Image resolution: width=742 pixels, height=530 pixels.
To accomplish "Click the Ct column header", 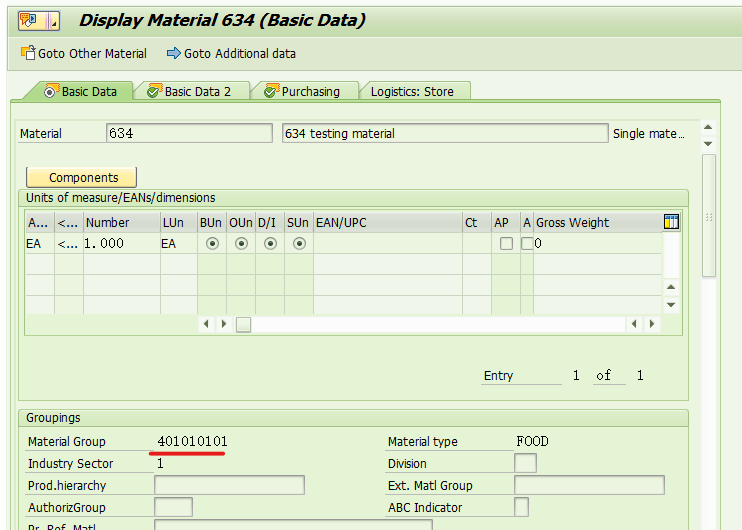I will 477,222.
